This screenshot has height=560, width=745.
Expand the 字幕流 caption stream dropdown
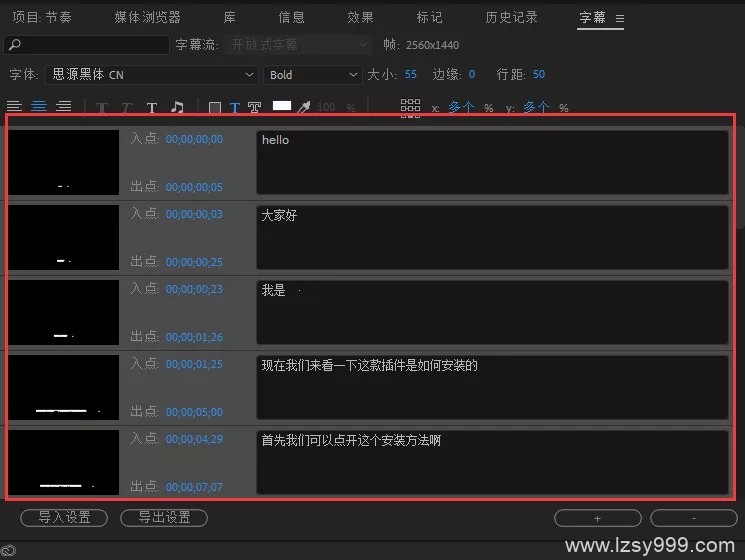[x=362, y=45]
